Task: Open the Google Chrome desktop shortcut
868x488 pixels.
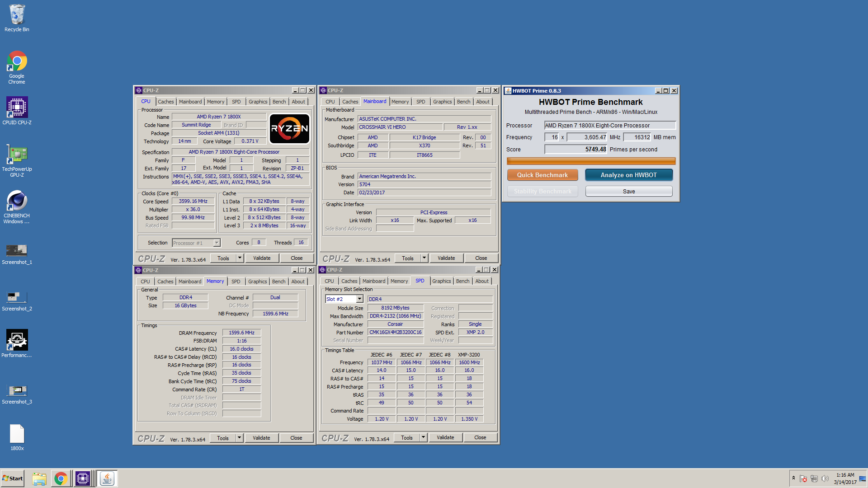Action: pos(17,67)
